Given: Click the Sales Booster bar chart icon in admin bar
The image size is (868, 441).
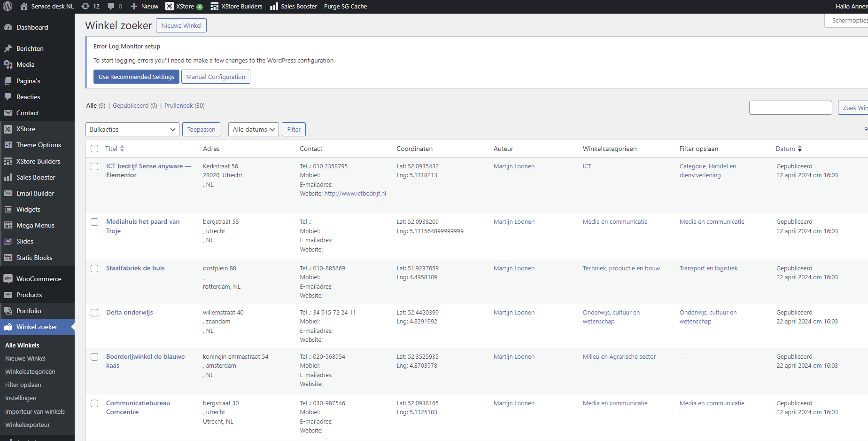Looking at the screenshot, I should tap(274, 6).
